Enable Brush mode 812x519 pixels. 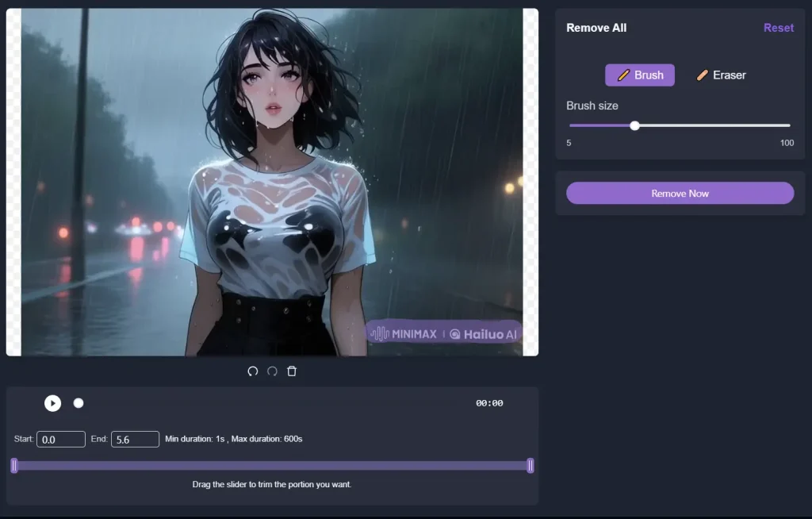coord(639,75)
